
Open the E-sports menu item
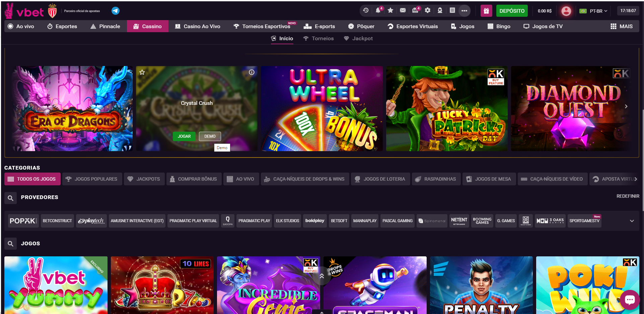click(x=319, y=26)
